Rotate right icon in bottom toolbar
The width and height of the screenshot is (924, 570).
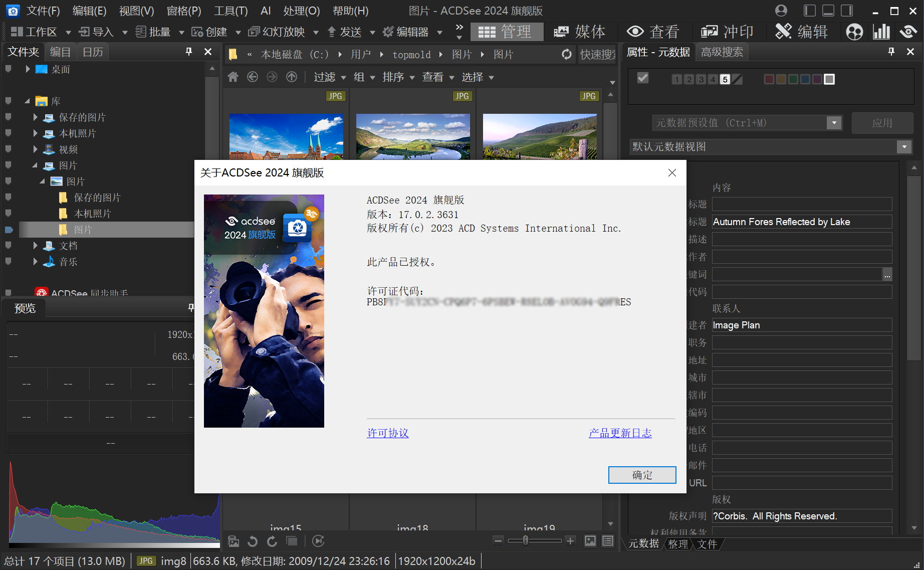[x=272, y=541]
